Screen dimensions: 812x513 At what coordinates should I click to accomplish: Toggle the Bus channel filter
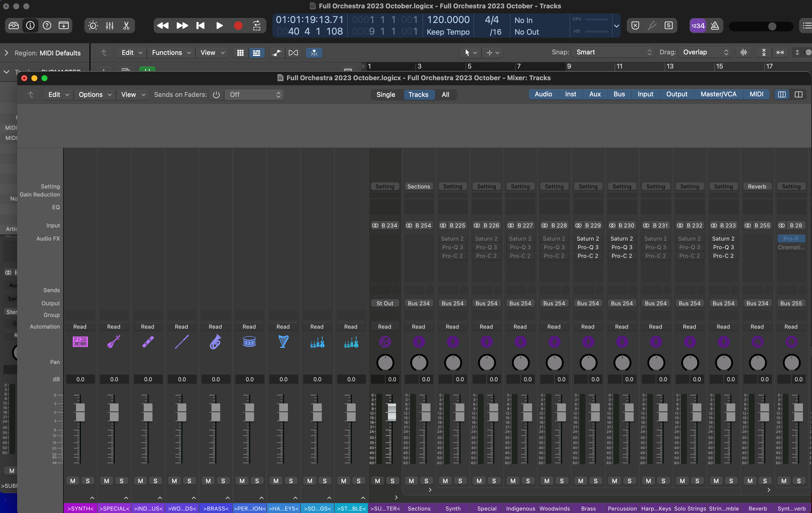(619, 95)
